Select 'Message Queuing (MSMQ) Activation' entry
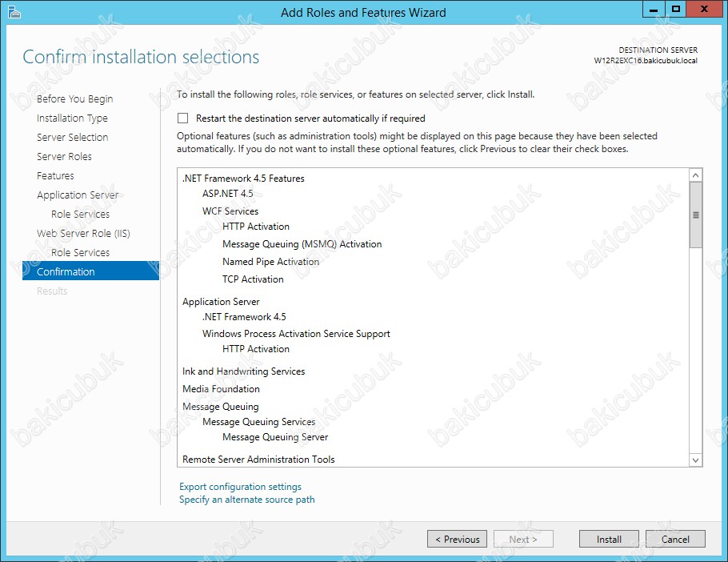The width and height of the screenshot is (728, 562). point(302,244)
